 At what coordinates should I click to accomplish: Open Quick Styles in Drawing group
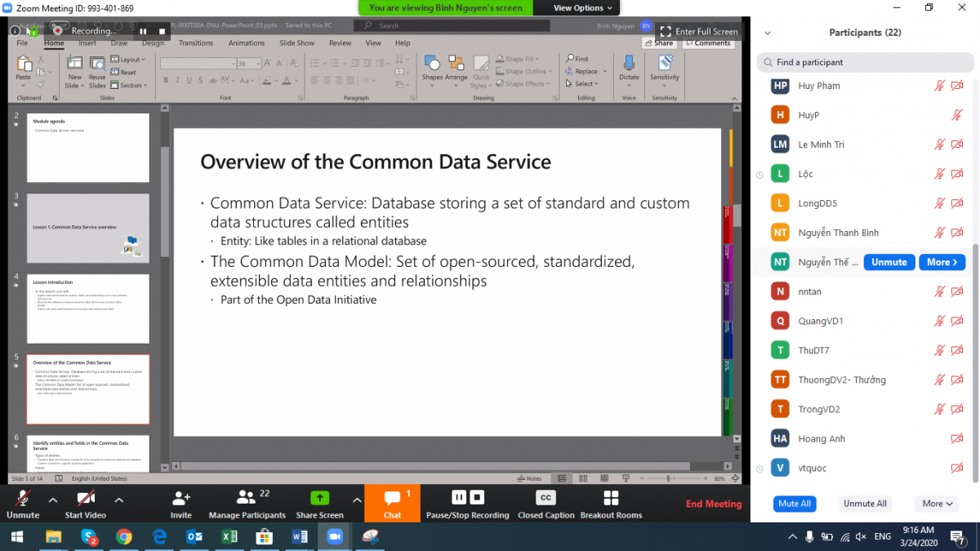click(x=481, y=72)
